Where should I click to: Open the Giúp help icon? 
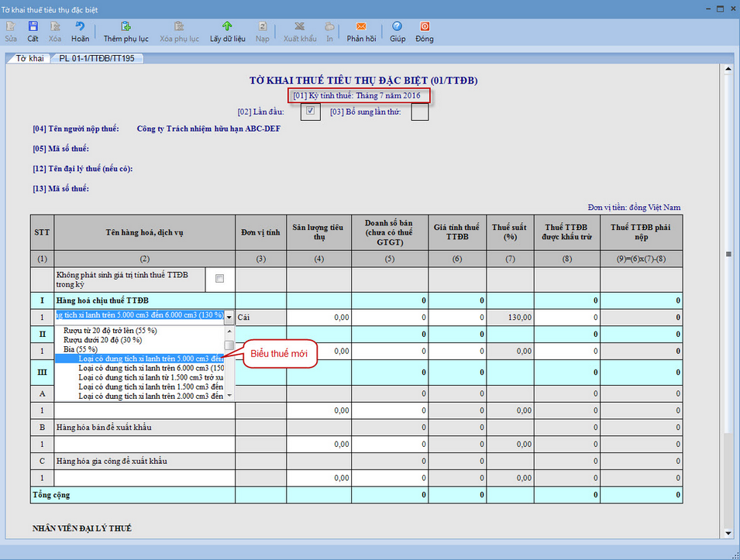coord(398,26)
